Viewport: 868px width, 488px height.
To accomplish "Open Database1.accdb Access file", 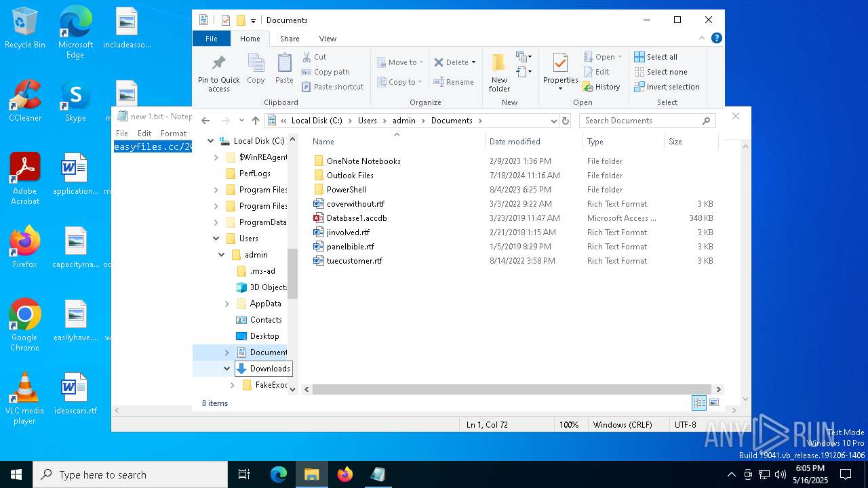I will pyautogui.click(x=357, y=218).
